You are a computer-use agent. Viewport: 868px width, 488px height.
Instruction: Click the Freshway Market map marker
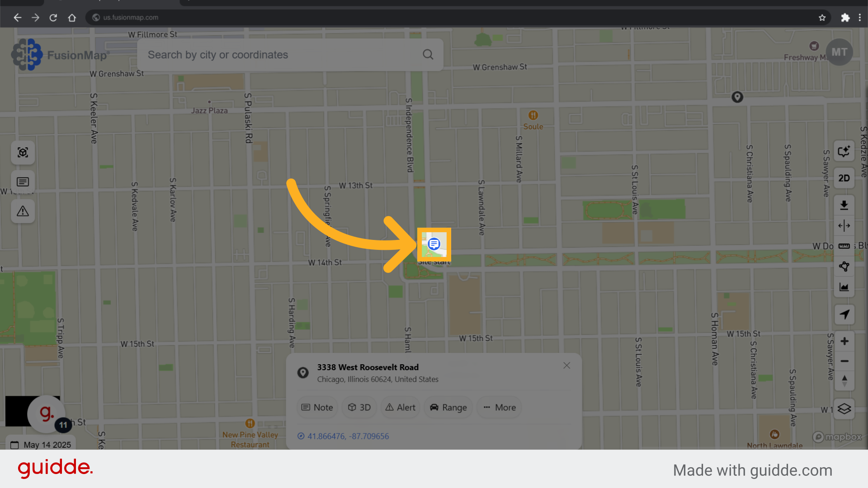(814, 46)
